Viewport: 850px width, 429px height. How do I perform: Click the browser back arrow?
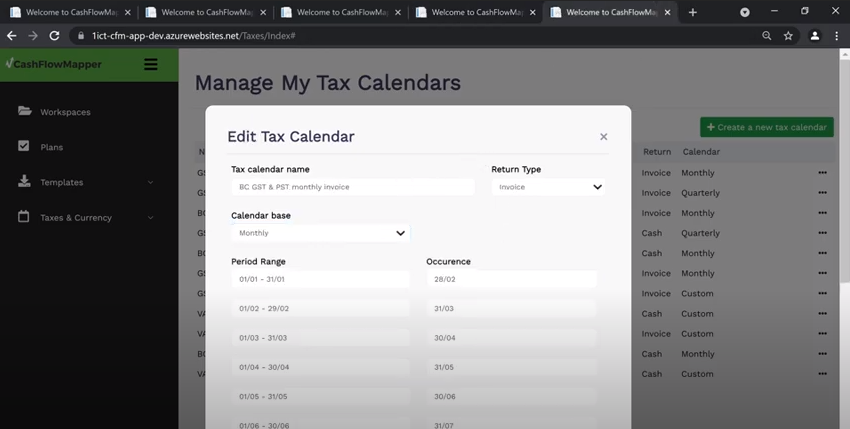point(11,36)
